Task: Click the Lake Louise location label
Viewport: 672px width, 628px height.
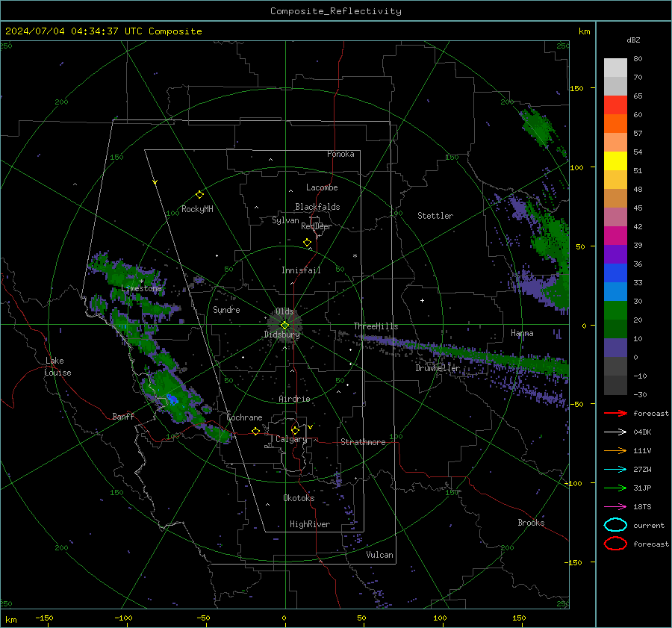Action: tap(57, 367)
